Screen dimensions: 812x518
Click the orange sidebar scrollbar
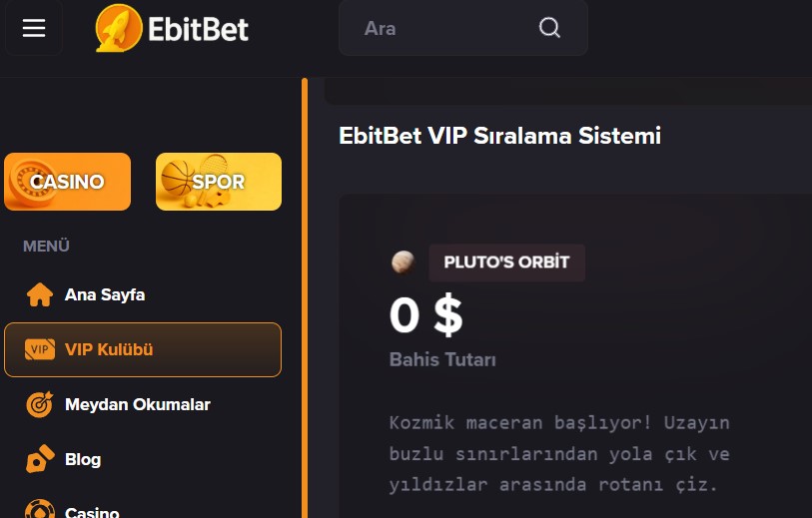pyautogui.click(x=305, y=299)
